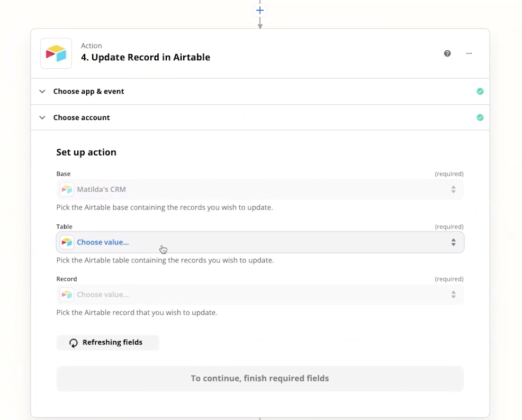This screenshot has width=522, height=420.
Task: Click the Refreshing fields button
Action: [x=108, y=343]
